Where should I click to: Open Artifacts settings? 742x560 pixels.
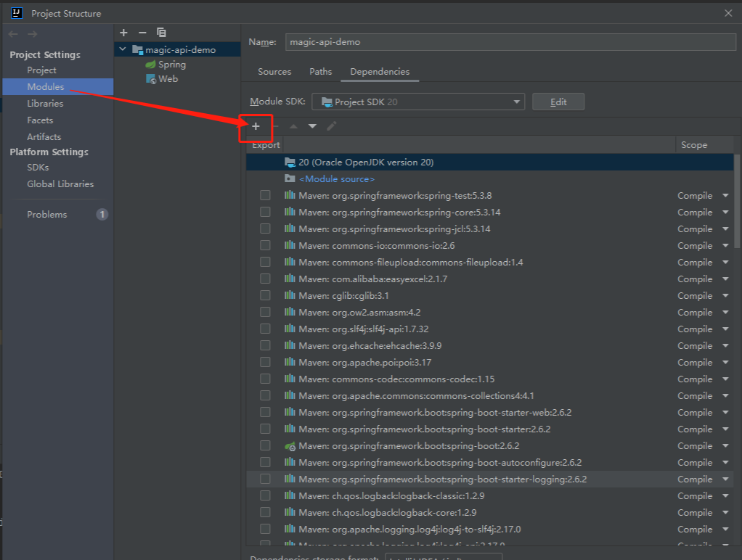44,136
